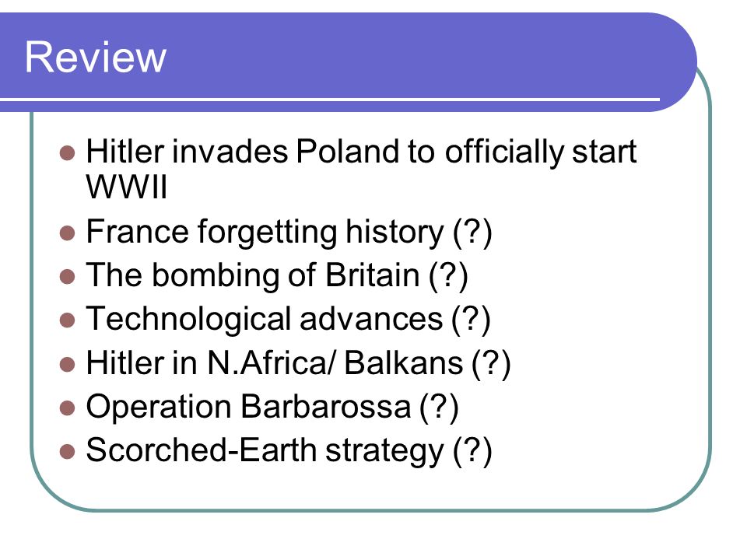Select the bullet next to Hitler in N.Africa/ Balkans
This screenshot has height=560, width=747.
click(x=68, y=365)
